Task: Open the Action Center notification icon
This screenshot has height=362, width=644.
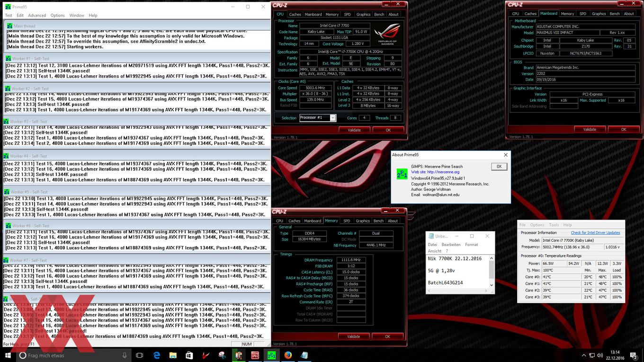Action: pyautogui.click(x=634, y=355)
